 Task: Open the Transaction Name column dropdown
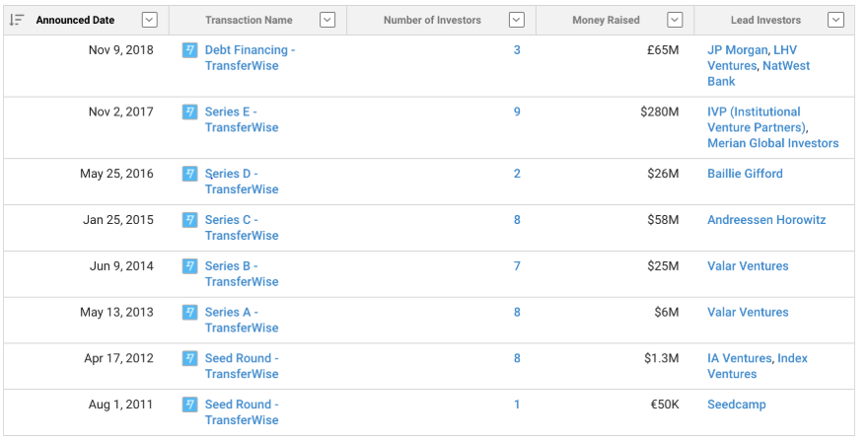[x=327, y=20]
